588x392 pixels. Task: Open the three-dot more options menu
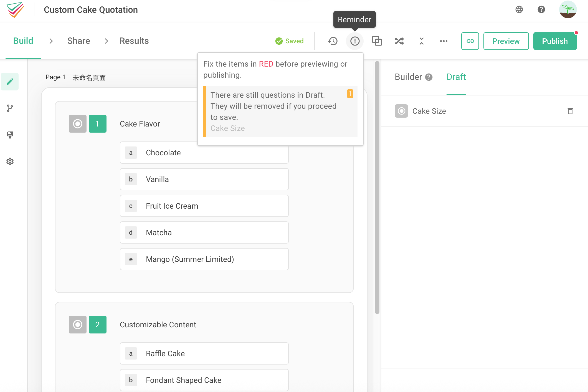(443, 41)
